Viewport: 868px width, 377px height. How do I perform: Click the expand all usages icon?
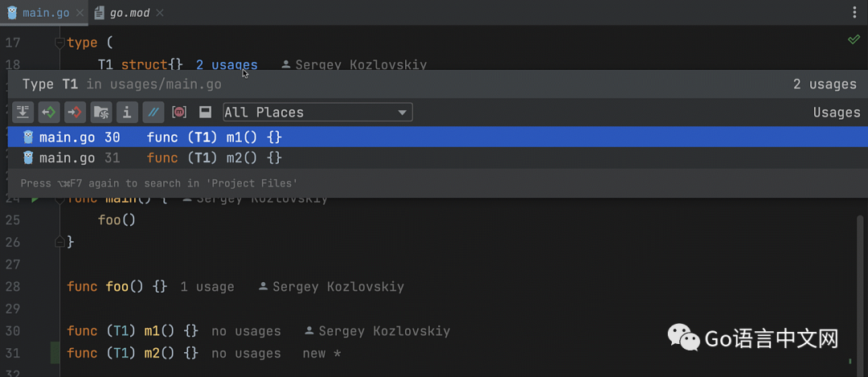[23, 113]
